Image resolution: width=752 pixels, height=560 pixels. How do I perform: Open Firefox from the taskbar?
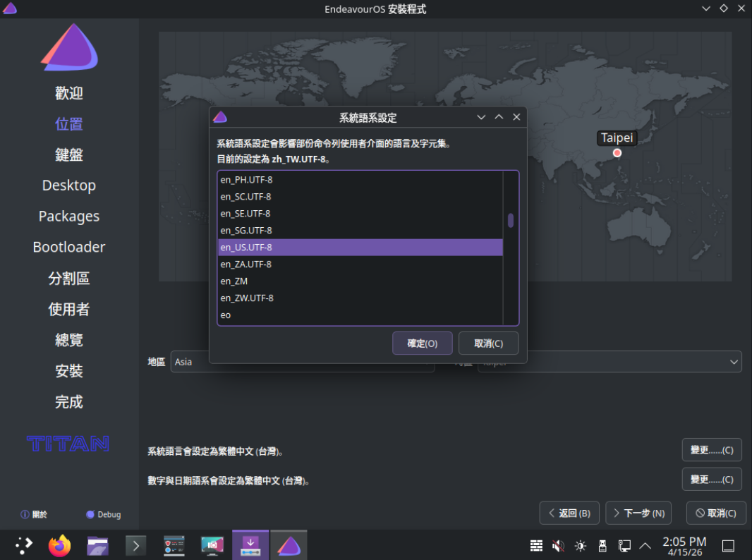[x=60, y=545]
